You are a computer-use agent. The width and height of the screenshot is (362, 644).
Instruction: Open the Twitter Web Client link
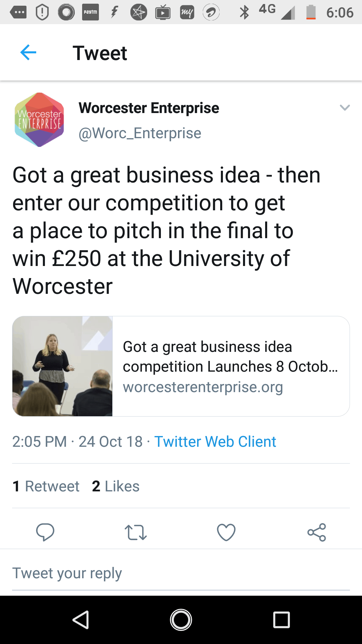coord(215,441)
